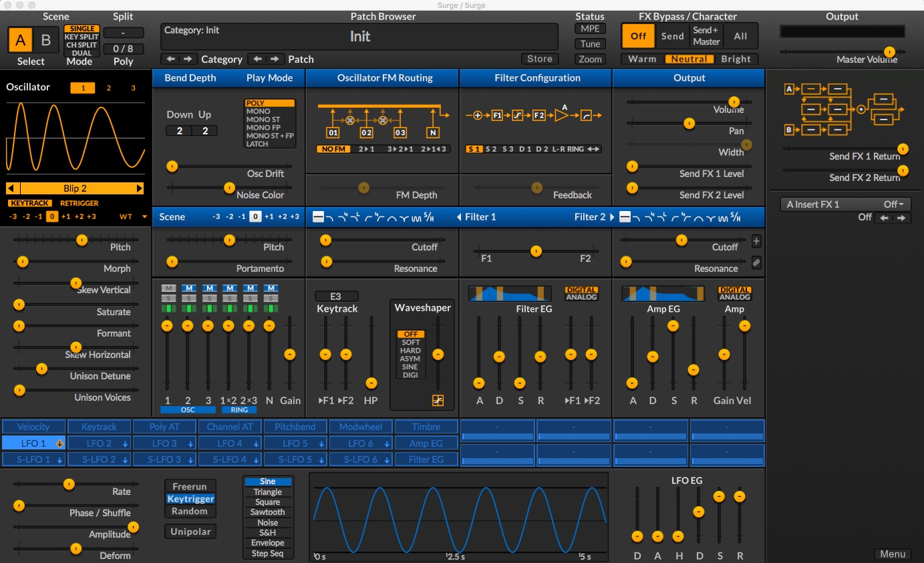The width and height of the screenshot is (924, 563).
Task: Open the Menu button
Action: (x=893, y=554)
